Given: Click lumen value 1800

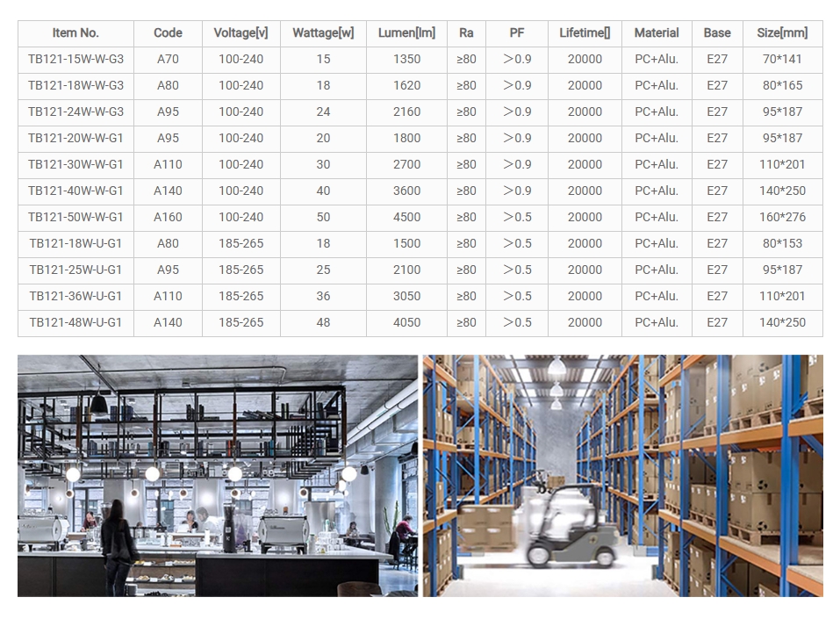Looking at the screenshot, I should tap(406, 138).
